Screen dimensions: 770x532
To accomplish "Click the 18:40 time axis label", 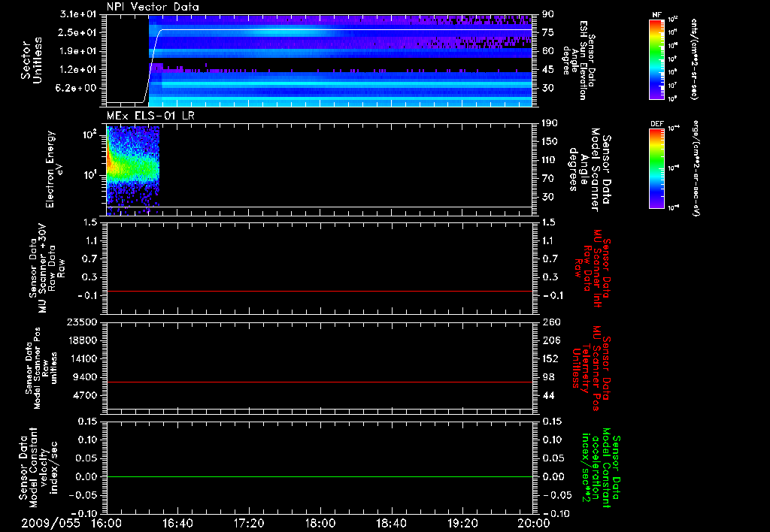I will [x=391, y=523].
